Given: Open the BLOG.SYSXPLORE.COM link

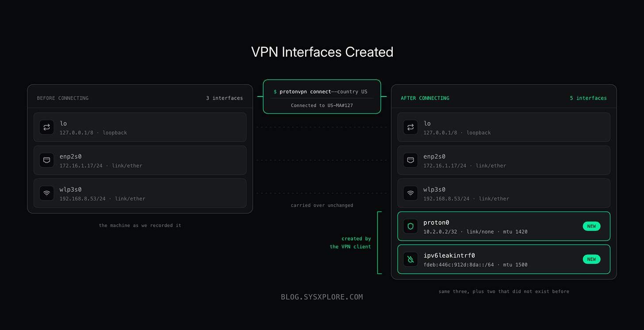Looking at the screenshot, I should click(x=322, y=297).
